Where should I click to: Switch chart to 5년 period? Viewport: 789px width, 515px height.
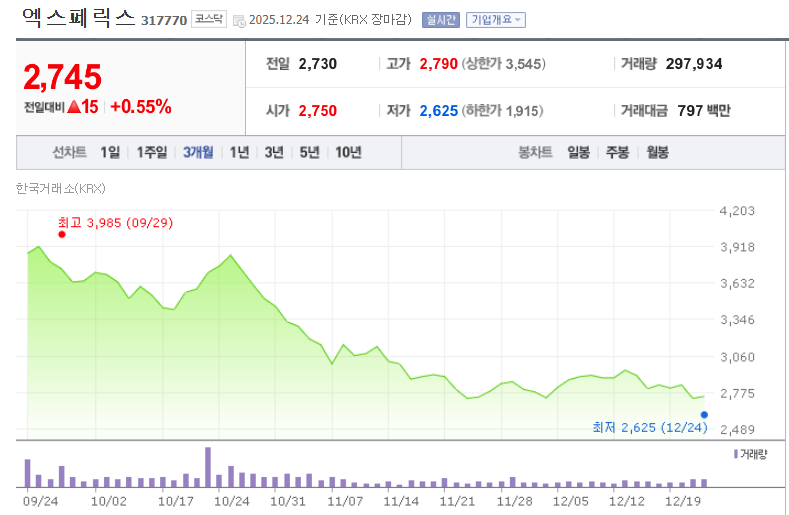tap(309, 152)
